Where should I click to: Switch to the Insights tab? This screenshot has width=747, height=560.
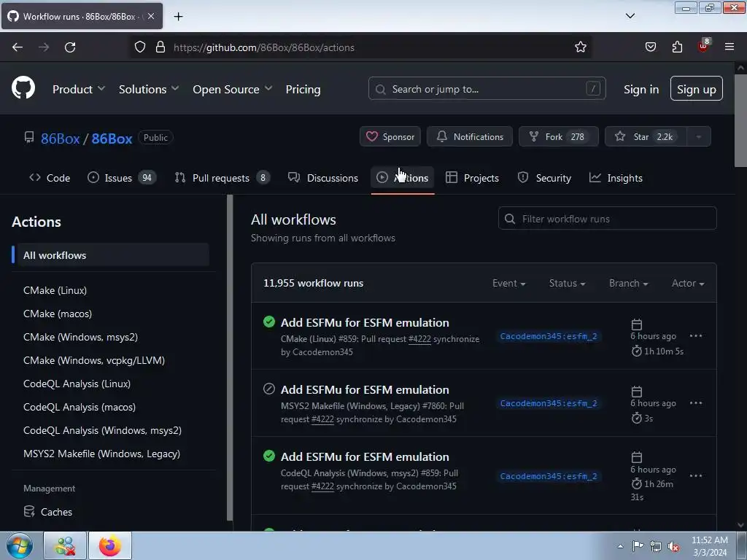616,178
